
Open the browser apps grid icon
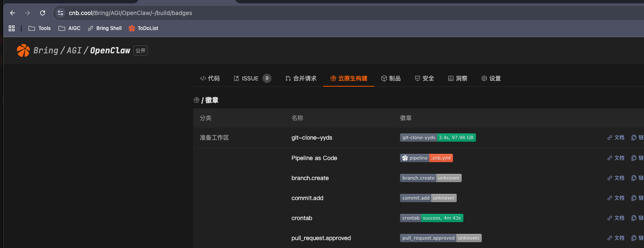[12, 28]
